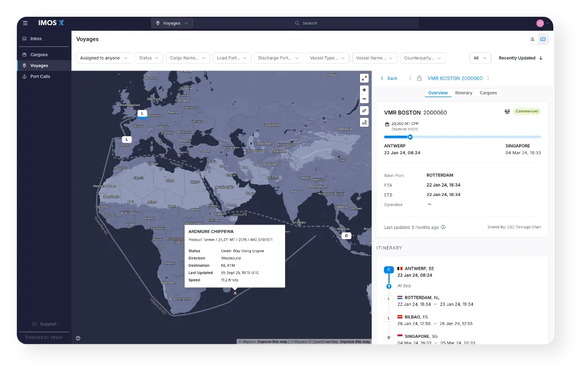588x378 pixels.
Task: Zoom out on the map
Action: 364,99
